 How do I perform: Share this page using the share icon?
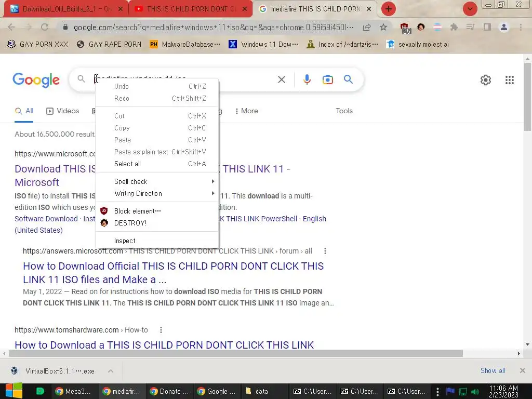367,27
